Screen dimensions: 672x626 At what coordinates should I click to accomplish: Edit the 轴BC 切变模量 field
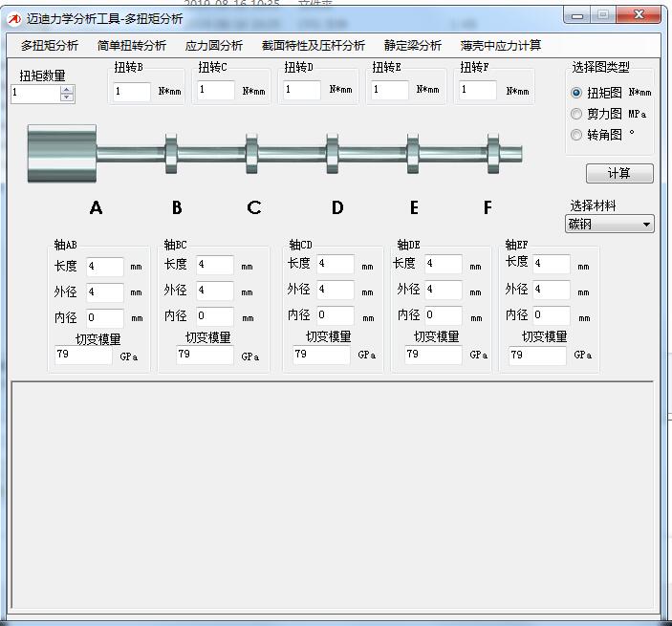point(205,356)
